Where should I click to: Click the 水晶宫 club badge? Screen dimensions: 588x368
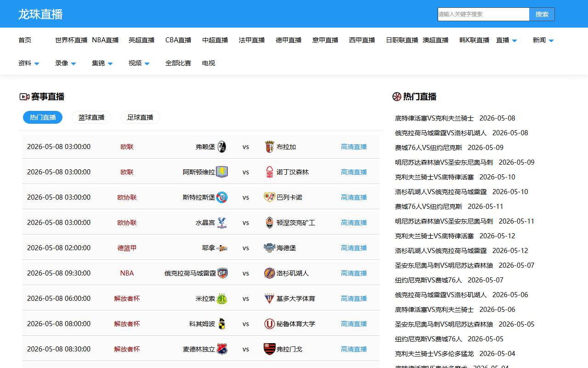(x=222, y=223)
